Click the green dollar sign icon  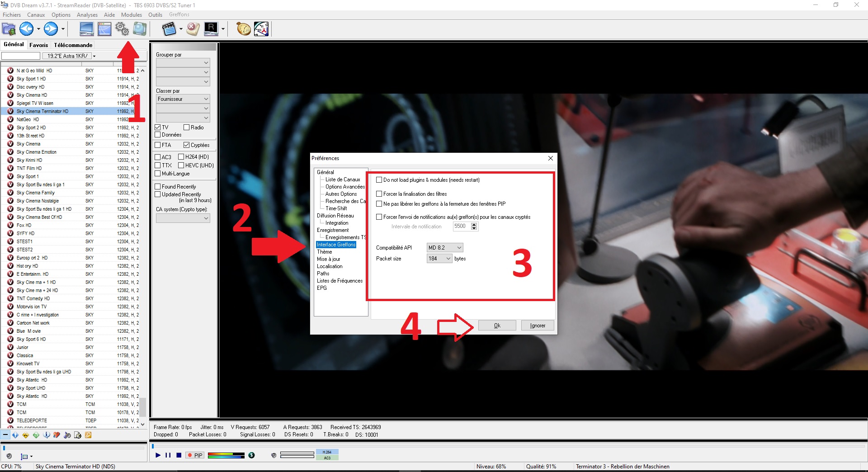pyautogui.click(x=252, y=455)
